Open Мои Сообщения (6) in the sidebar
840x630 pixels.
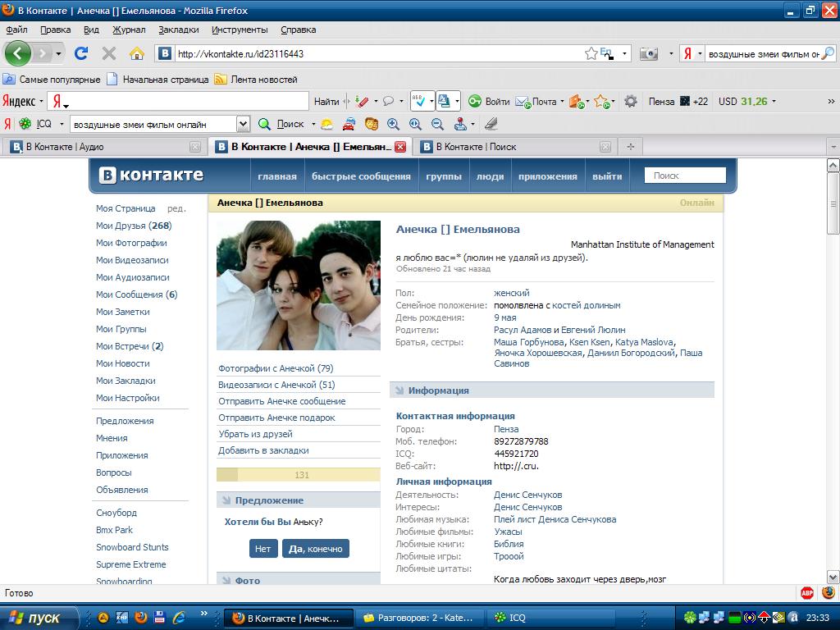(x=137, y=294)
